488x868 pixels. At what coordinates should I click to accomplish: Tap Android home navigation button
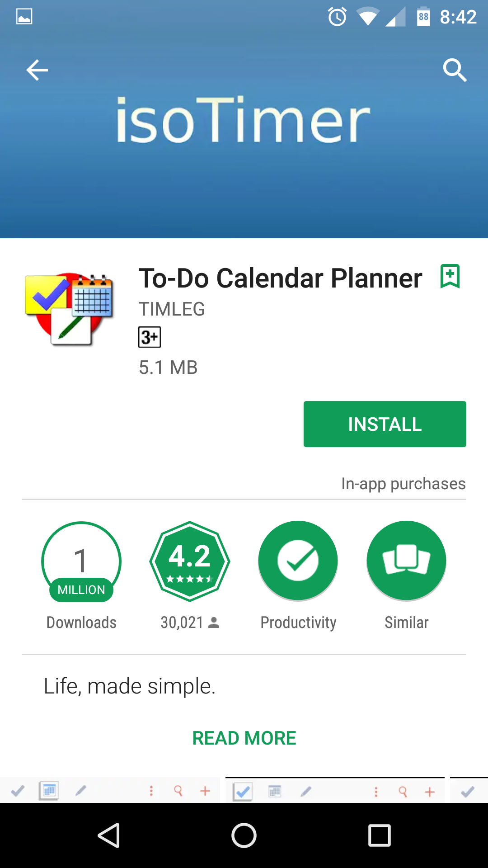[244, 835]
